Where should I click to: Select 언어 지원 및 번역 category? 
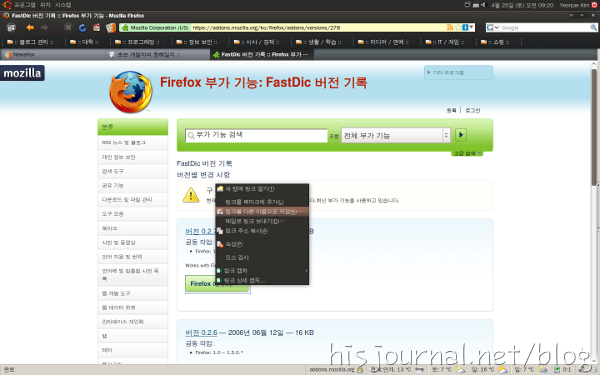click(132, 256)
